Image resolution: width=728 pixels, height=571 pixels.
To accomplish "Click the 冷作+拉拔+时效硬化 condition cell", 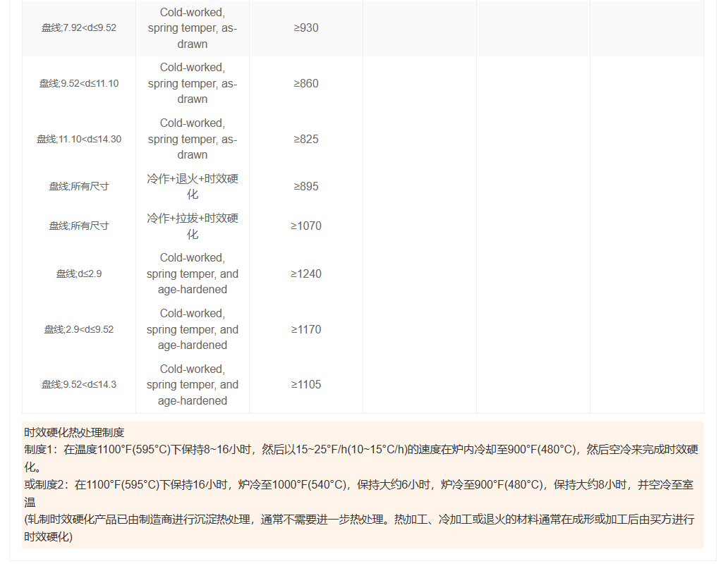I will (193, 226).
